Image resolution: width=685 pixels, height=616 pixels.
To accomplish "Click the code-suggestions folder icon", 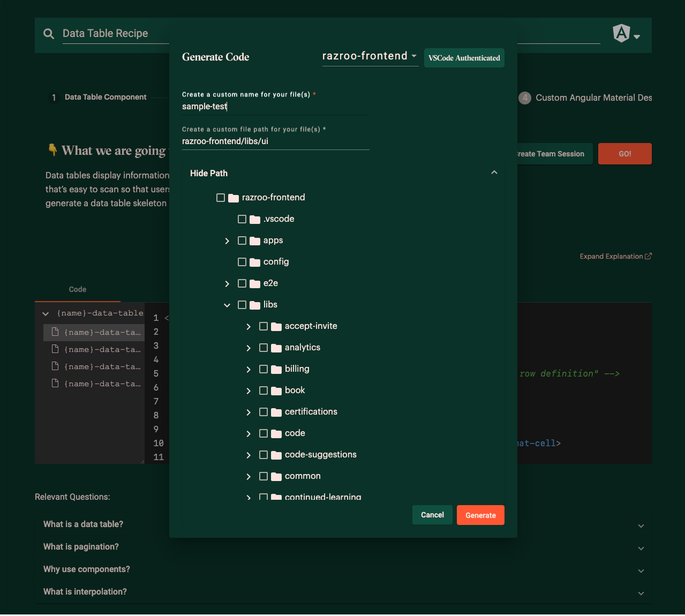I will pos(276,455).
